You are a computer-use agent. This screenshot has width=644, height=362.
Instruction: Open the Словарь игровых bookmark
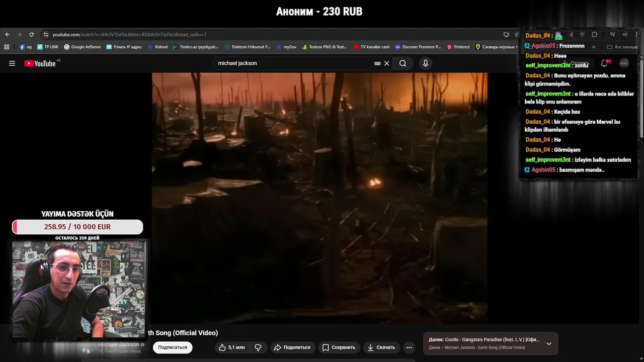coord(496,47)
